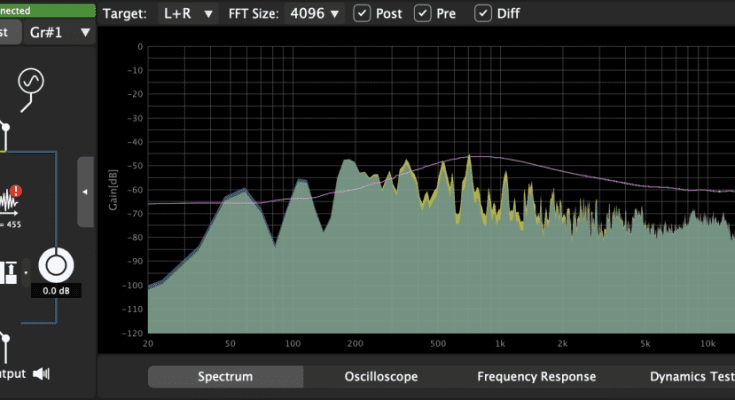This screenshot has width=735, height=400.
Task: Open the Gr#1 group dropdown
Action: tap(59, 32)
